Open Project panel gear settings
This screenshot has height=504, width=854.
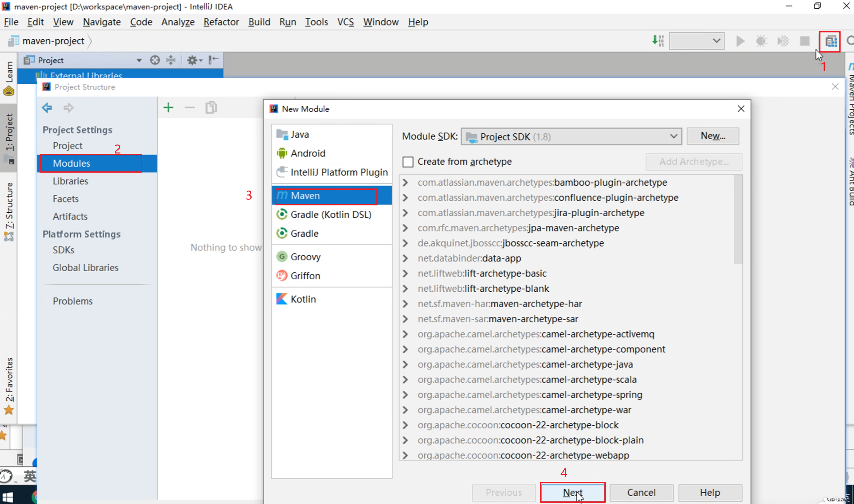(x=194, y=61)
